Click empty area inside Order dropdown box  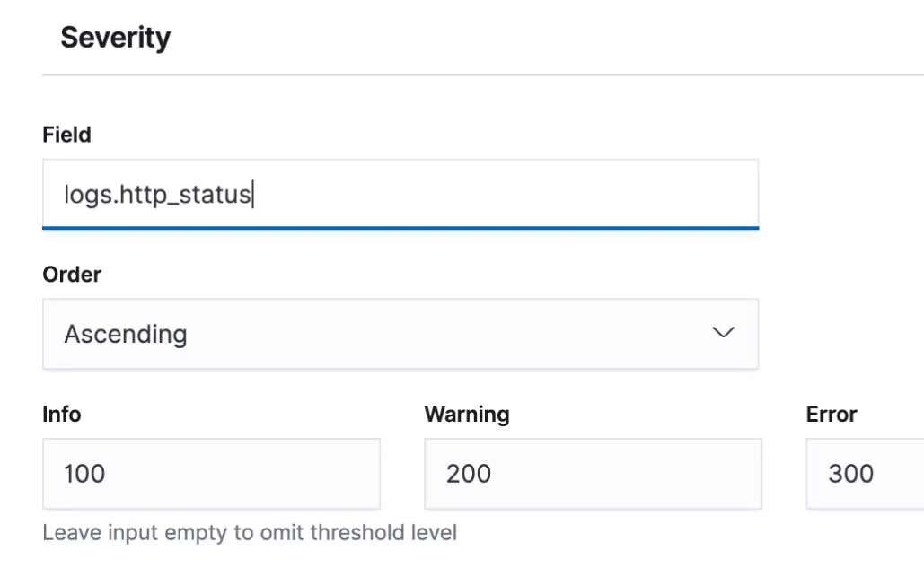coord(449,334)
